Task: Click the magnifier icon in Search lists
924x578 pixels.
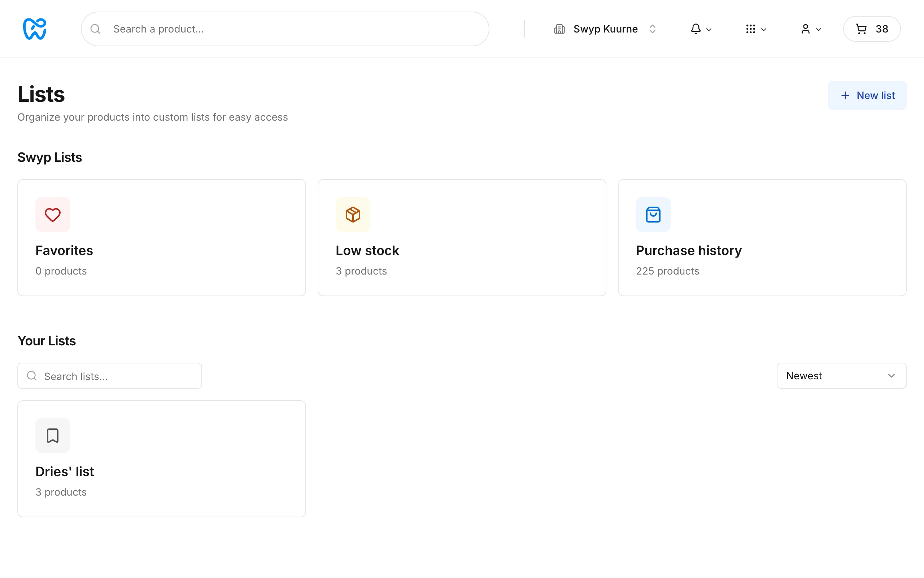Action: click(32, 376)
